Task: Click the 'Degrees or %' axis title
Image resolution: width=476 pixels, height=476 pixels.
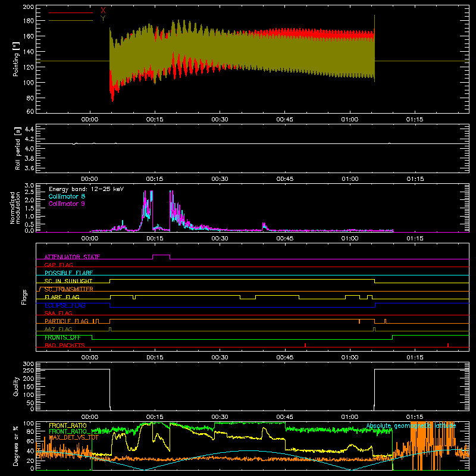Action: [x=16, y=446]
